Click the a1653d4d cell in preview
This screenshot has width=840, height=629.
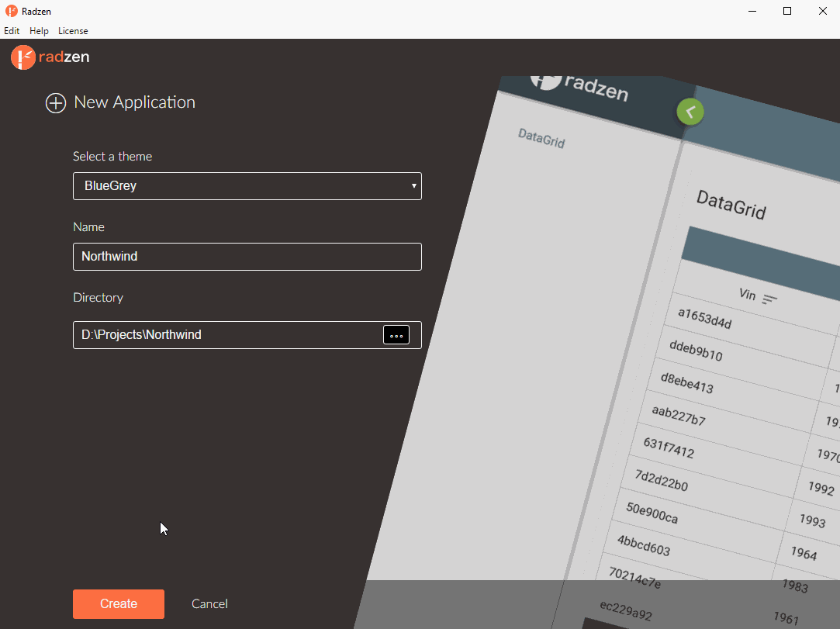[x=704, y=318]
